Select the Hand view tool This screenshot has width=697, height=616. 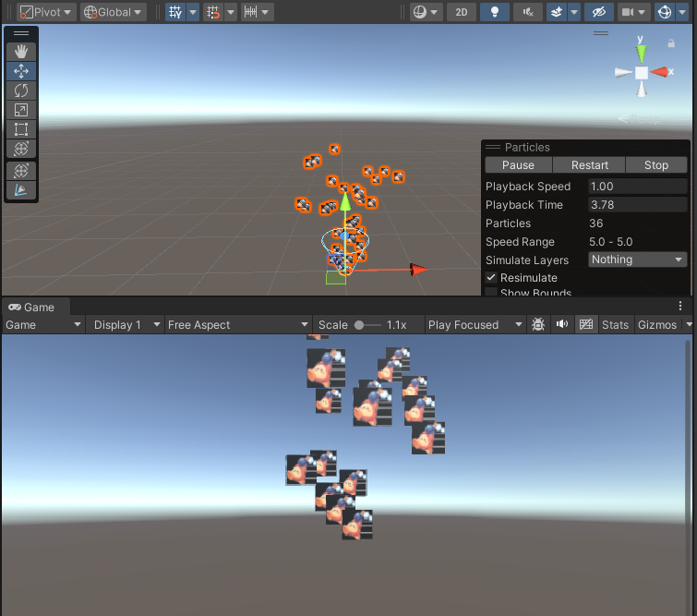click(x=21, y=52)
